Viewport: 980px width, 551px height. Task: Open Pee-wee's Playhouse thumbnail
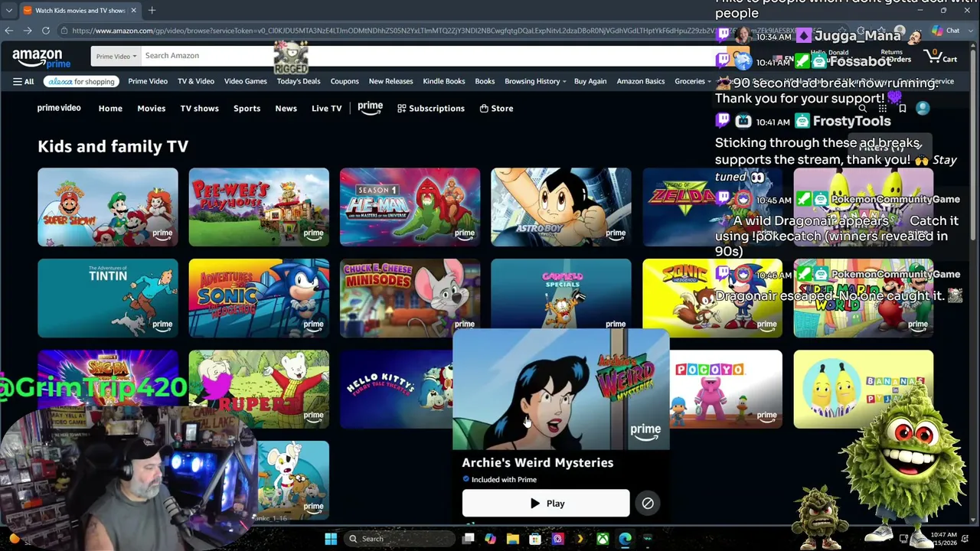(x=259, y=207)
